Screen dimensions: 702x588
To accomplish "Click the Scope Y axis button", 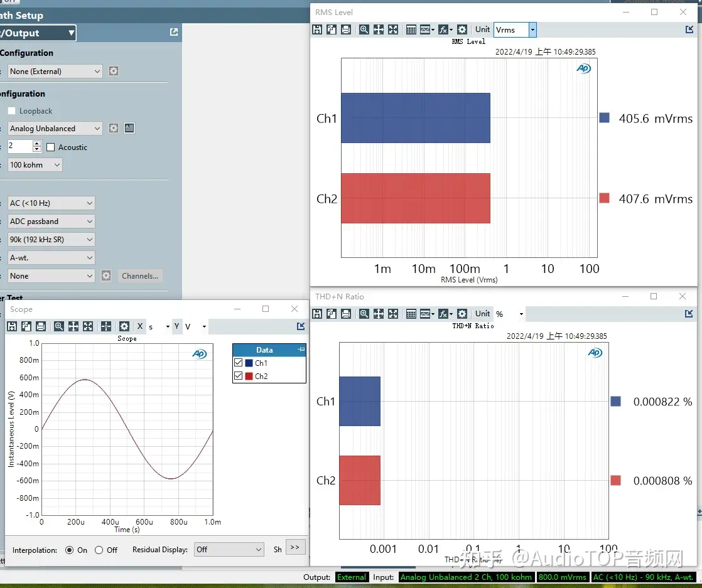I will [x=177, y=326].
